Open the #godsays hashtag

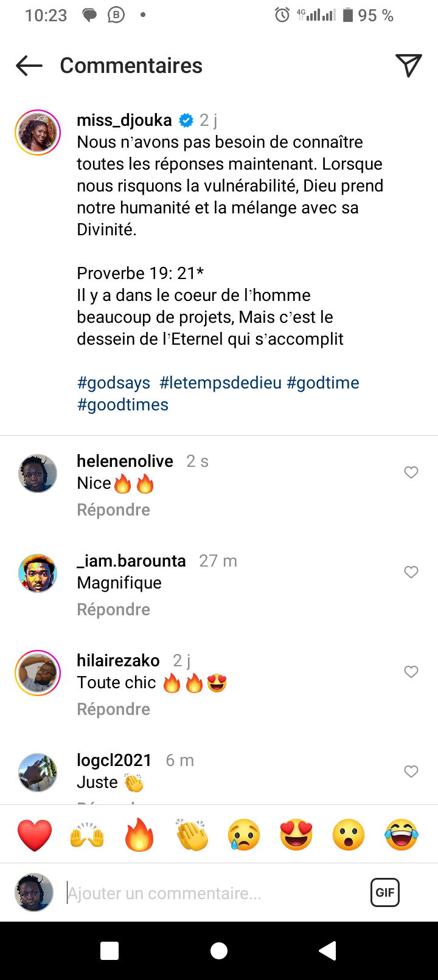(x=114, y=383)
